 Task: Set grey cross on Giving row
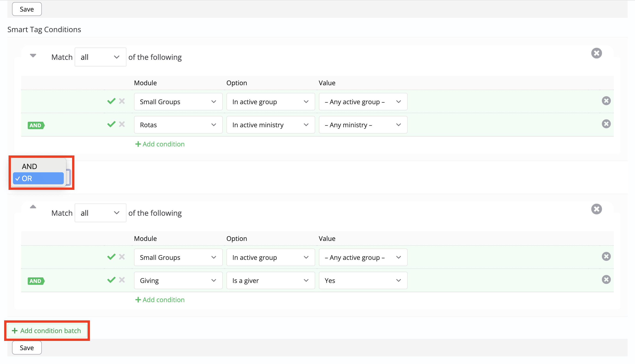tap(122, 279)
